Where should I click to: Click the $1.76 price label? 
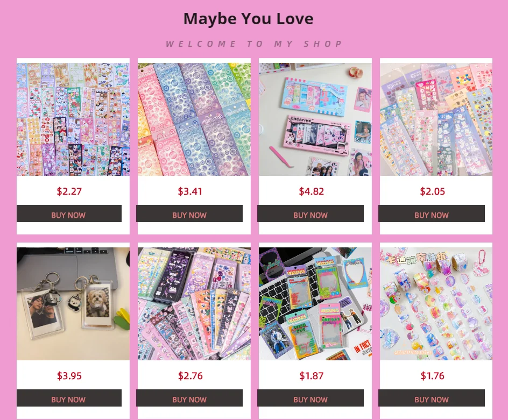click(x=433, y=376)
